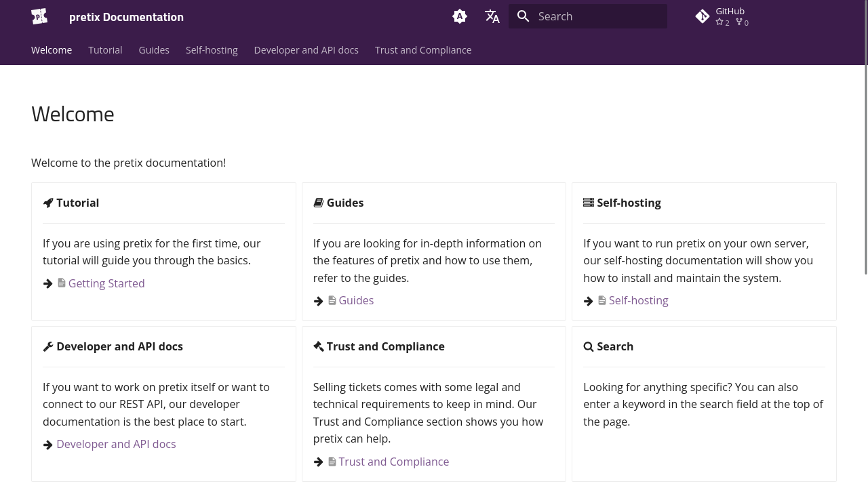Open the language selector menu
The width and height of the screenshot is (868, 488).
(492, 16)
